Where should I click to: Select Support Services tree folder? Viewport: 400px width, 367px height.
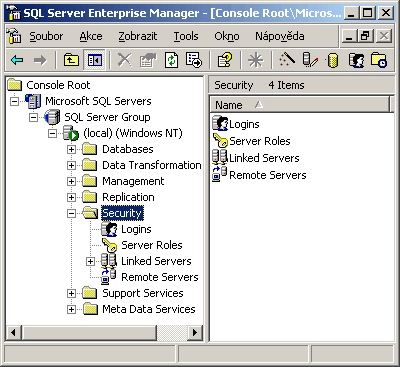click(143, 293)
